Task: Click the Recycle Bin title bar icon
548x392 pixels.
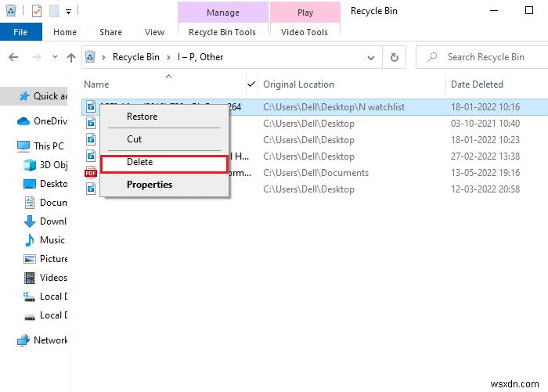Action: point(11,11)
